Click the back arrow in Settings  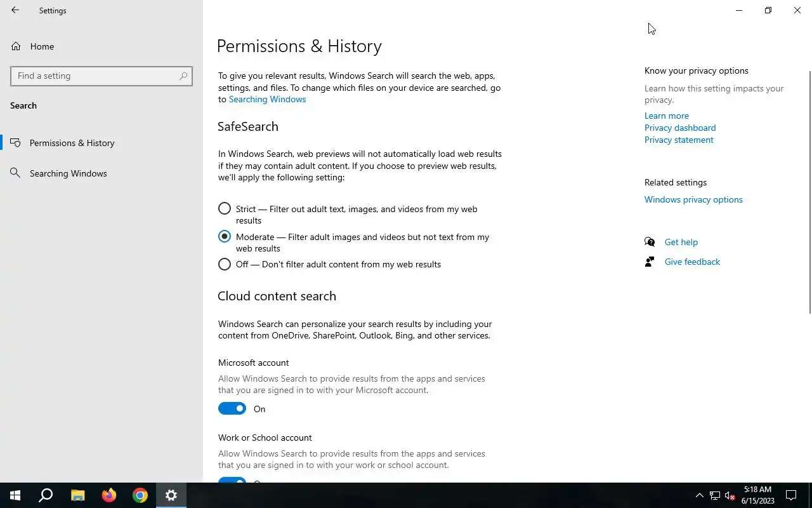click(15, 10)
